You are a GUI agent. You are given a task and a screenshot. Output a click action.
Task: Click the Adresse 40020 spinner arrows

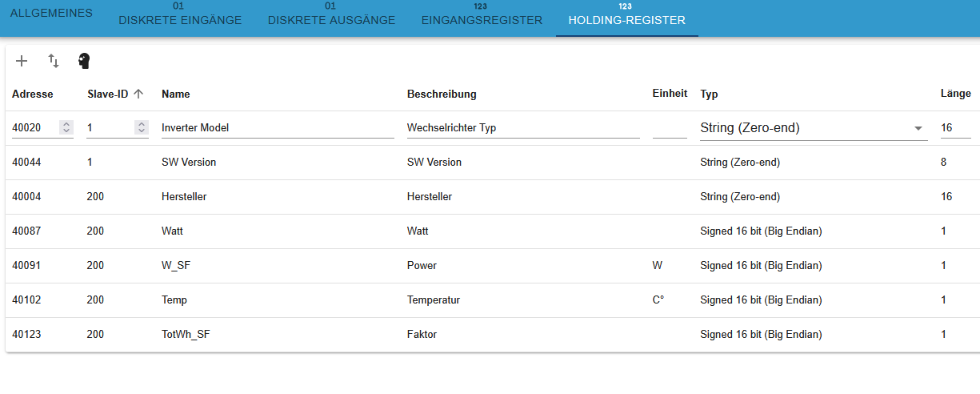(66, 127)
